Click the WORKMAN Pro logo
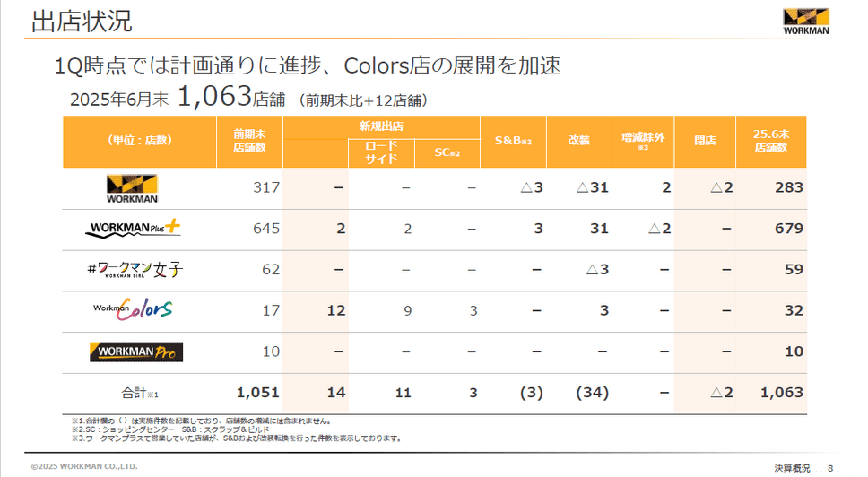This screenshot has width=868, height=477. (x=136, y=351)
